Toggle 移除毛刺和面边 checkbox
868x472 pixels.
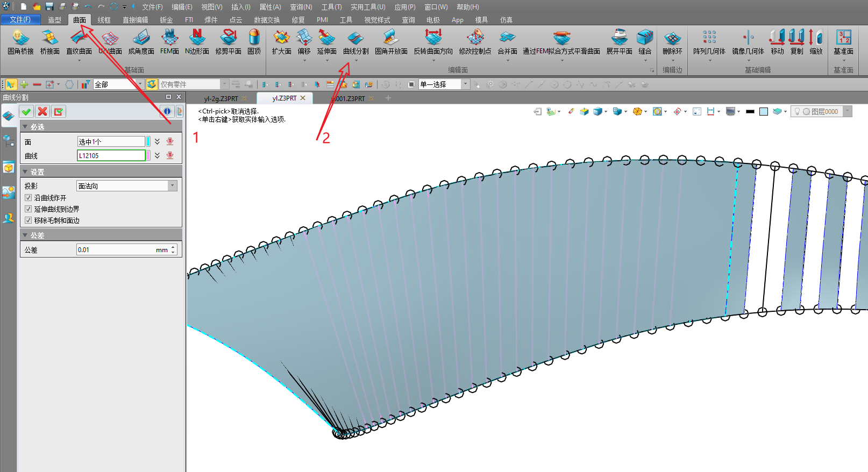(29, 220)
